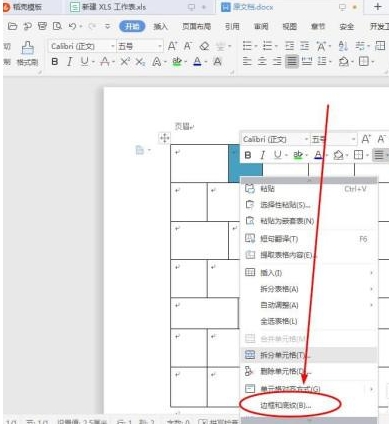389x424 pixels.
Task: Click the new tab plus button
Action: tap(377, 7)
